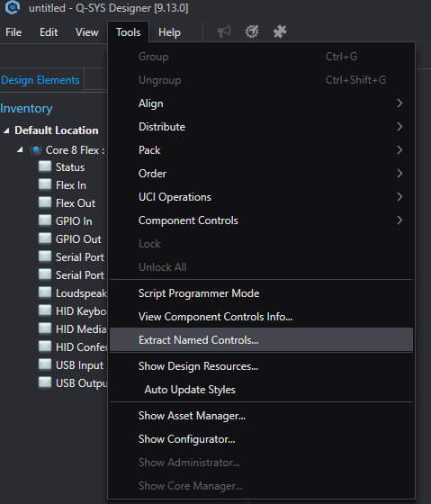431x504 pixels.
Task: Select the USB Input tree item label
Action: tap(80, 365)
